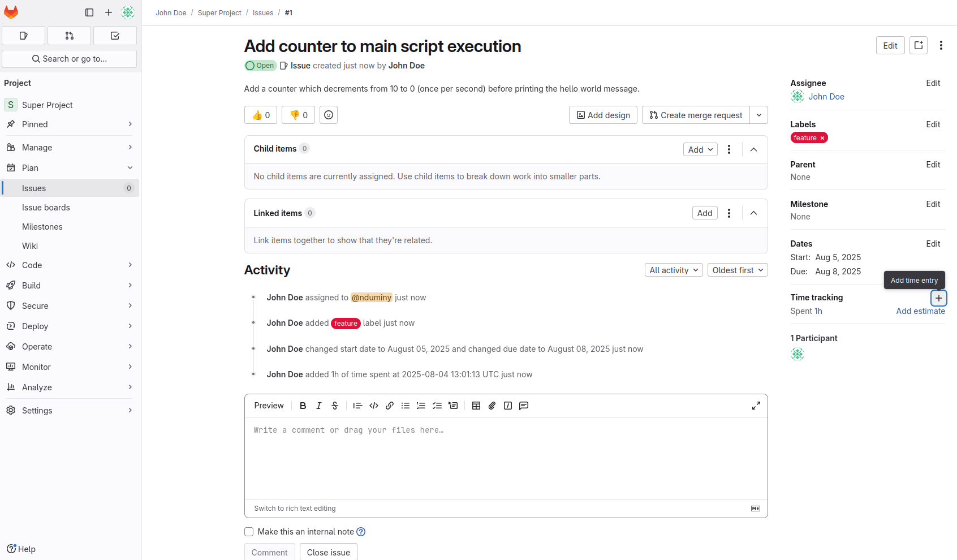Toggle the thumbs up reaction
957x560 pixels.
260,115
